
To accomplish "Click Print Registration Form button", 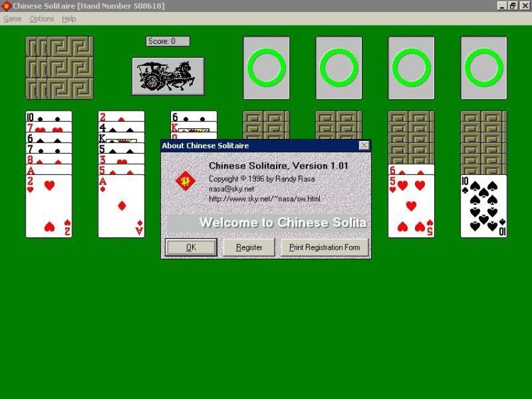I will point(325,247).
